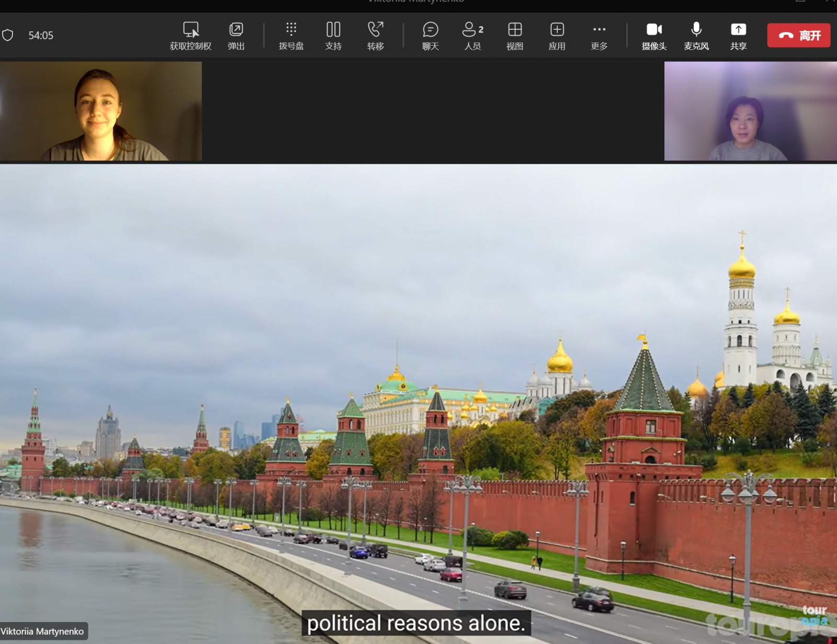Open the dial pad (拨号盘)

(x=291, y=30)
